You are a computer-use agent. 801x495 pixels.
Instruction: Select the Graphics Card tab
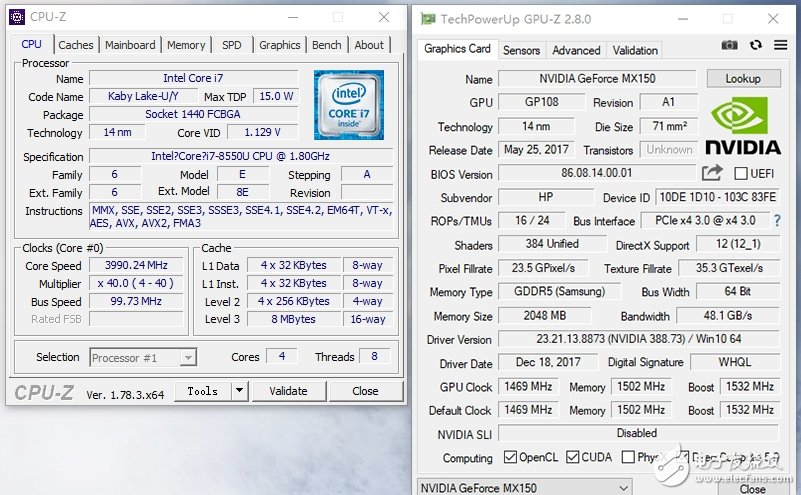click(x=457, y=49)
